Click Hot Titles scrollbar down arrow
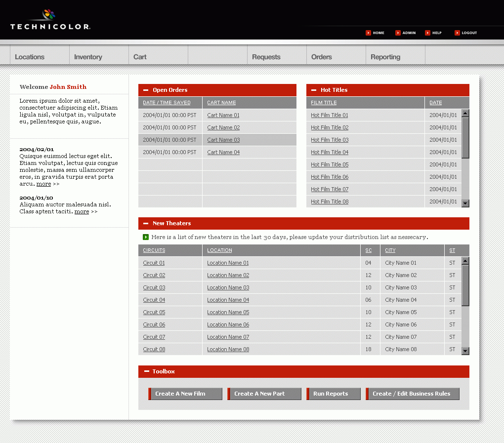 465,203
